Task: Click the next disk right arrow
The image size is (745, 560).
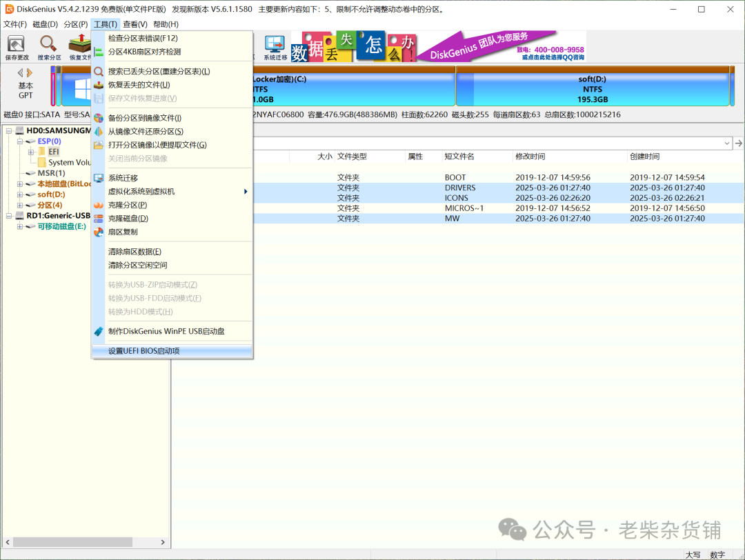Action: point(30,72)
